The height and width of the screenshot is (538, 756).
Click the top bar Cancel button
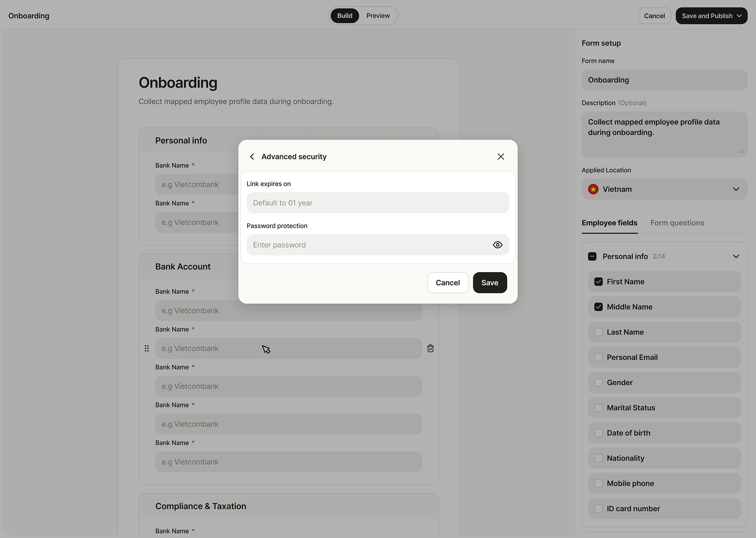pyautogui.click(x=654, y=16)
